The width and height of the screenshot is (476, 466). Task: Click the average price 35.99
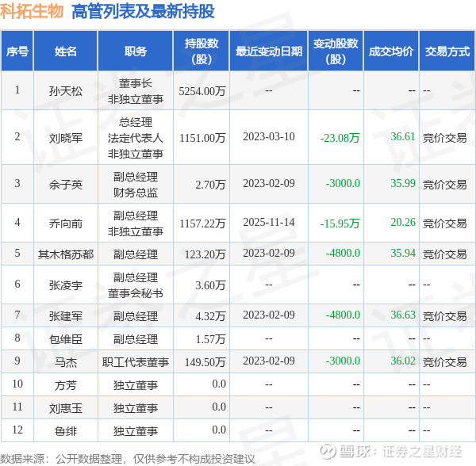[403, 183]
